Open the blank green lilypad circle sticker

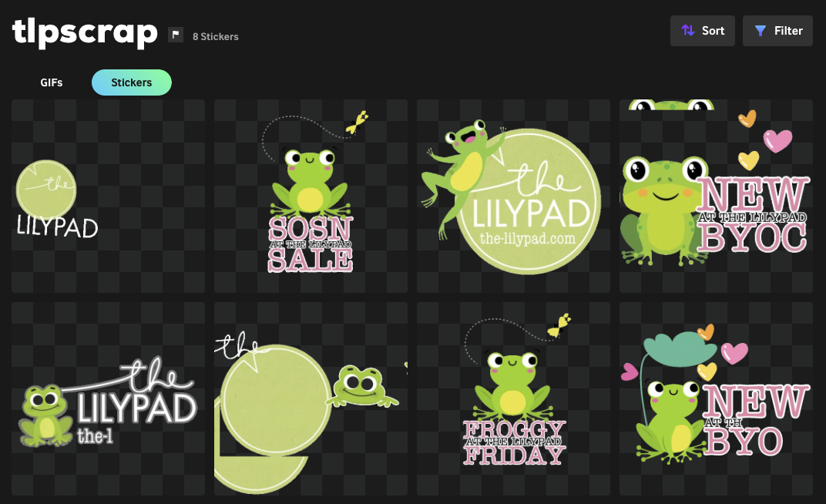tap(311, 398)
